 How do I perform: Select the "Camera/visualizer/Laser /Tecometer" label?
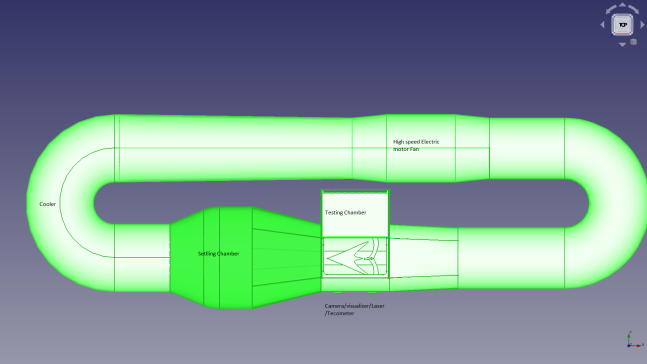click(x=354, y=310)
